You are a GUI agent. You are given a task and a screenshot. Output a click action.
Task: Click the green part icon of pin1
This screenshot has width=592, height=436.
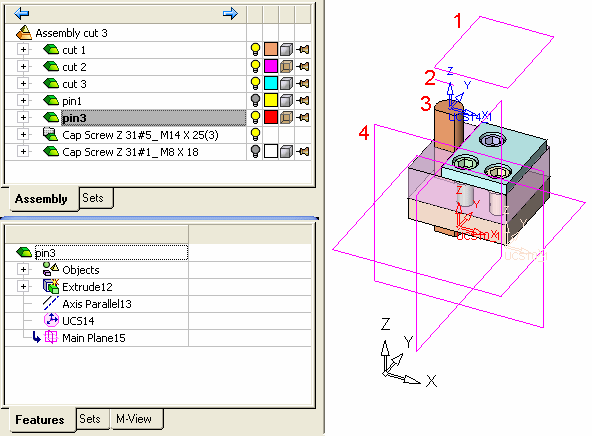pyautogui.click(x=51, y=100)
